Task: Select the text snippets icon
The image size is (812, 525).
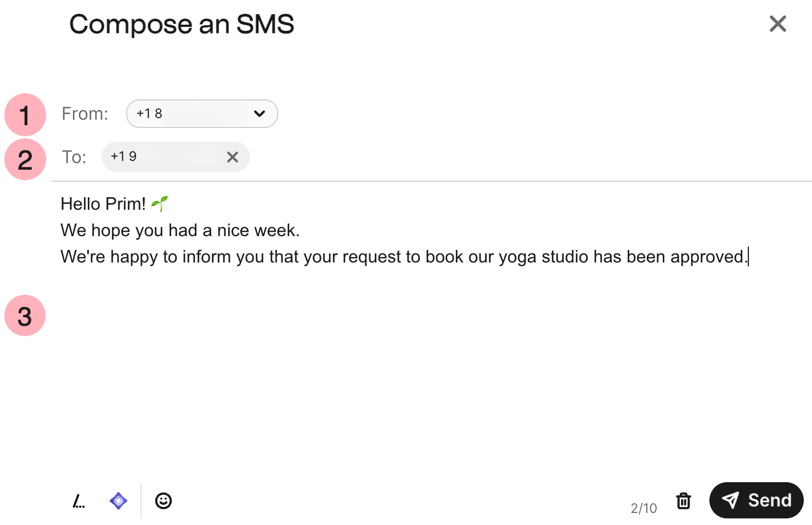Action: [x=79, y=500]
